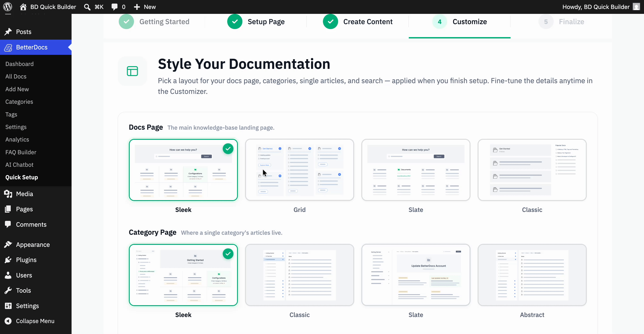Select the Slate Category Page layout
644x334 pixels.
pos(416,275)
